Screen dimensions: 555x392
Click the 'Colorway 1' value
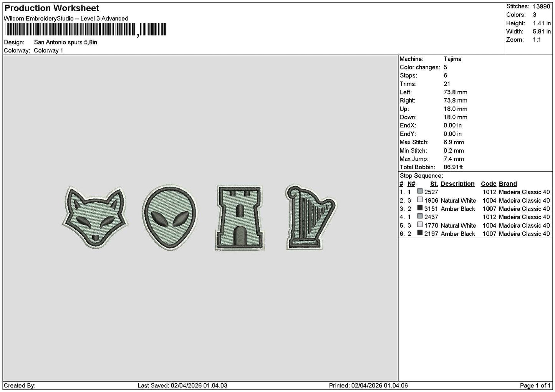click(48, 51)
